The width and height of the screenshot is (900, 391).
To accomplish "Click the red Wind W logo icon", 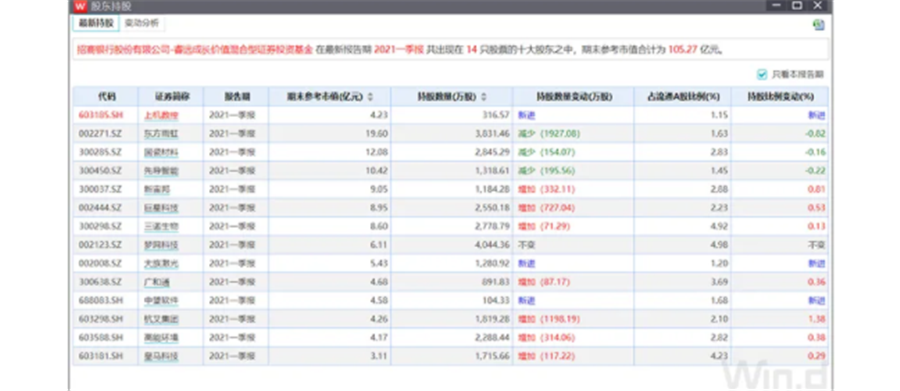I will (x=80, y=6).
